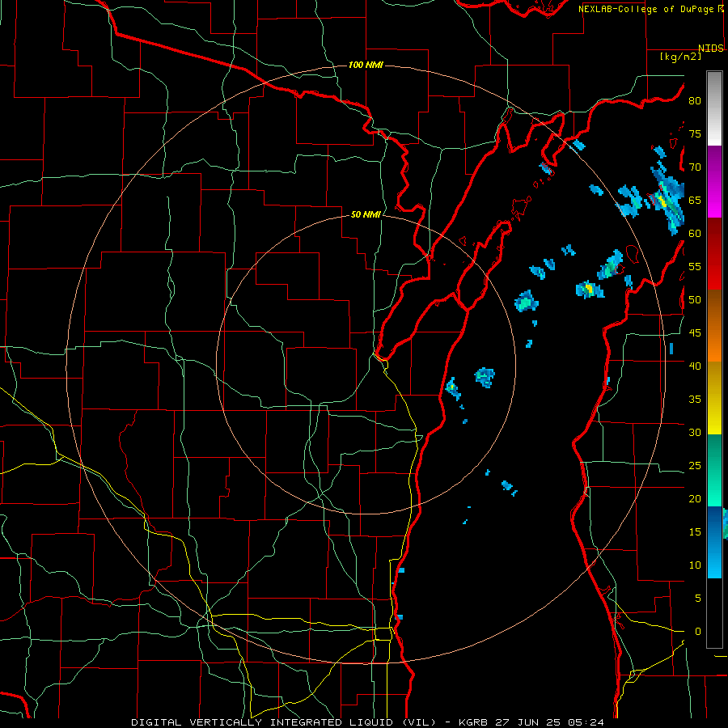Click the NIDS label

click(x=711, y=49)
